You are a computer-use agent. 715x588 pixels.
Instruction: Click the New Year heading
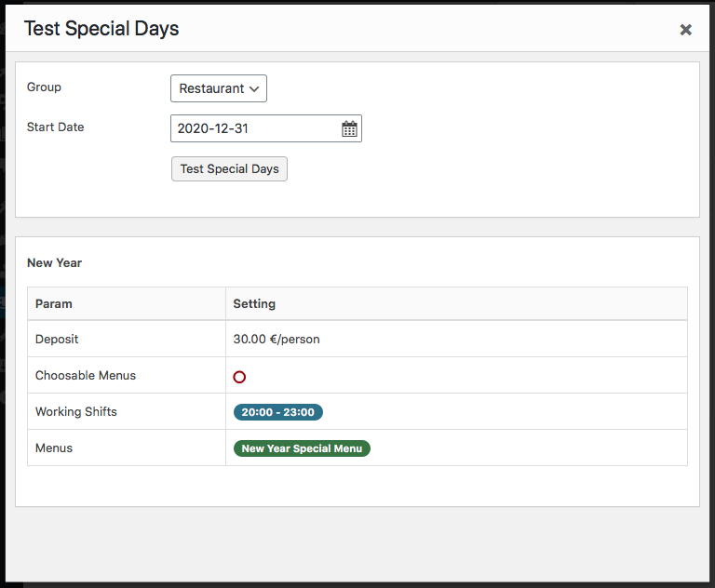click(x=54, y=263)
